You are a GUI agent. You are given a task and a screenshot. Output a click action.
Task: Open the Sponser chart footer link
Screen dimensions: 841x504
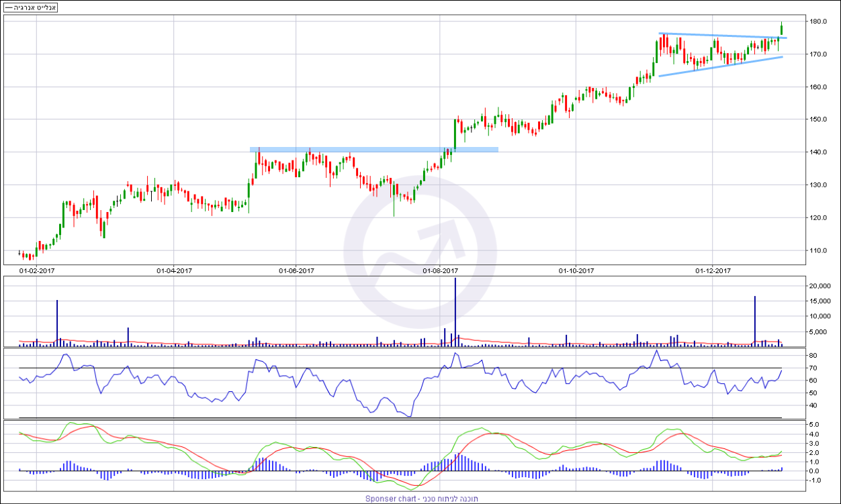click(x=420, y=499)
